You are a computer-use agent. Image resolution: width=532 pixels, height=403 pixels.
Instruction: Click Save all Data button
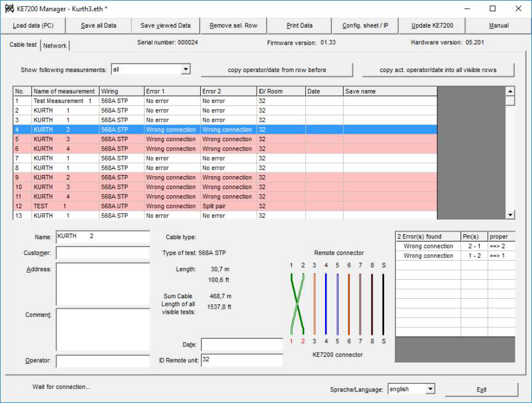click(99, 25)
